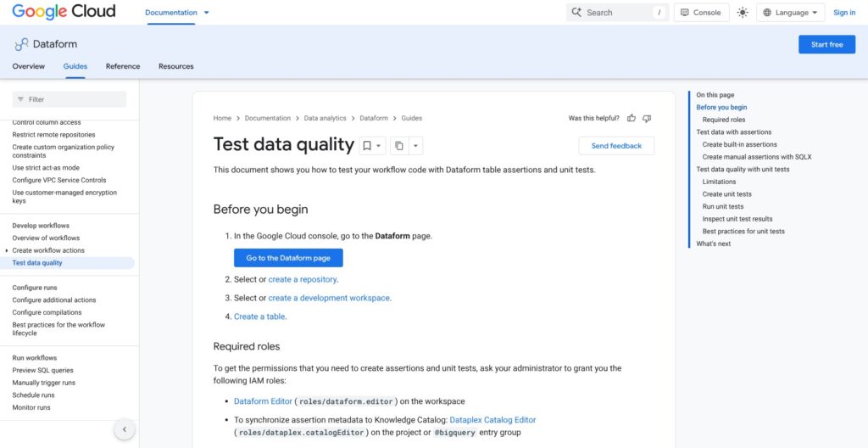Toggle the light/dark theme sun icon

pyautogui.click(x=743, y=12)
